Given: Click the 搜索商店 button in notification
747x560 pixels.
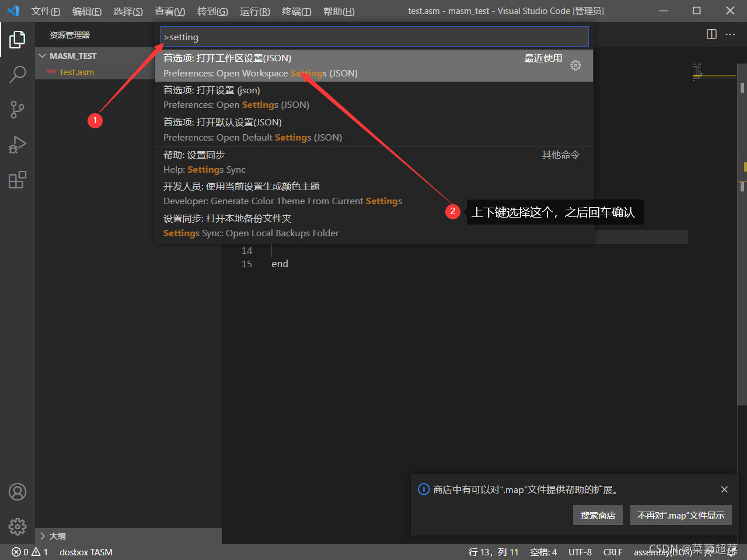Looking at the screenshot, I should point(598,515).
